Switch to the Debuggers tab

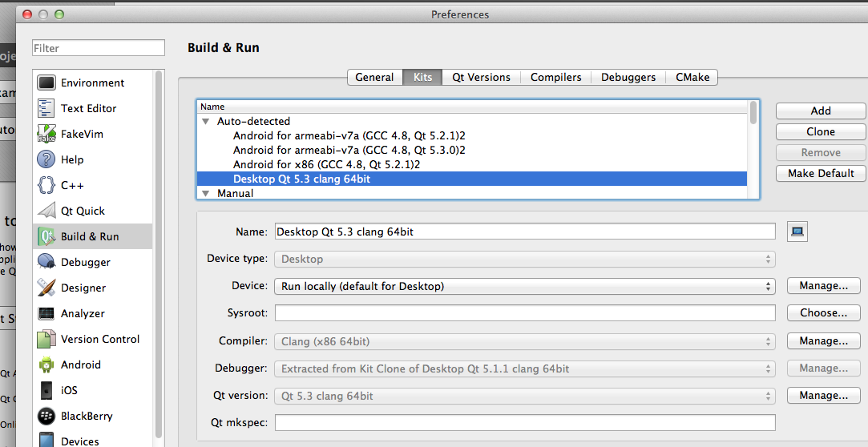(x=628, y=78)
